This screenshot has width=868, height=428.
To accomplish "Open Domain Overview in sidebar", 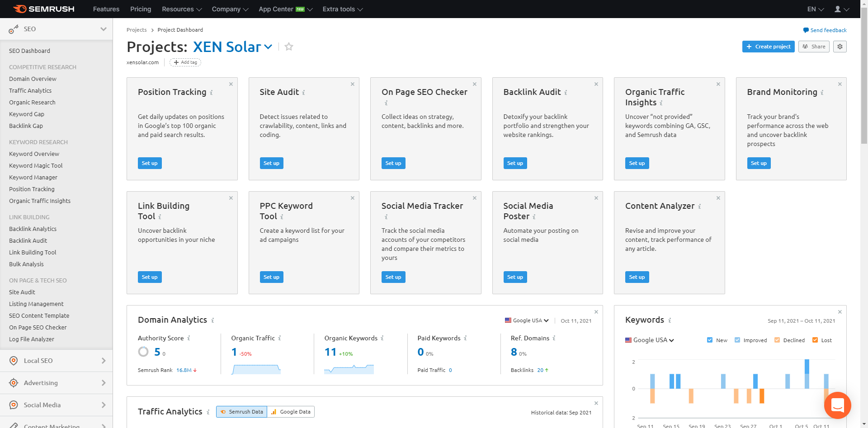I will pos(33,79).
